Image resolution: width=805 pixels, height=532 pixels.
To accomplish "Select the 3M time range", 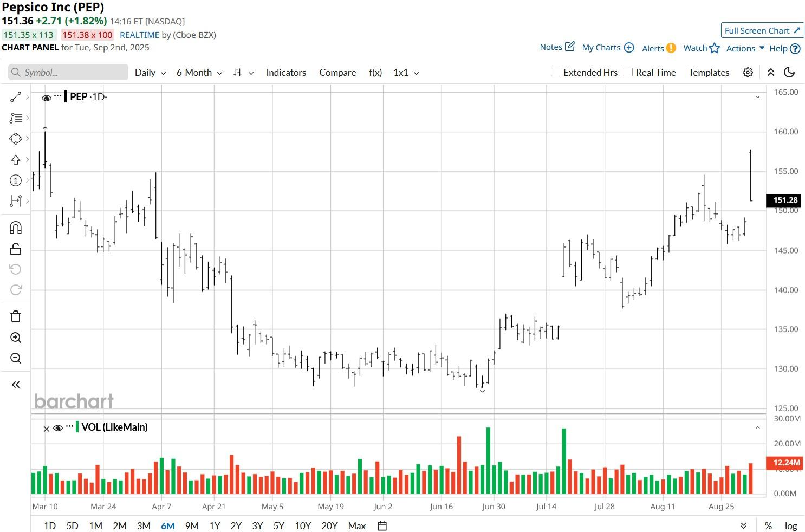I will click(x=144, y=525).
